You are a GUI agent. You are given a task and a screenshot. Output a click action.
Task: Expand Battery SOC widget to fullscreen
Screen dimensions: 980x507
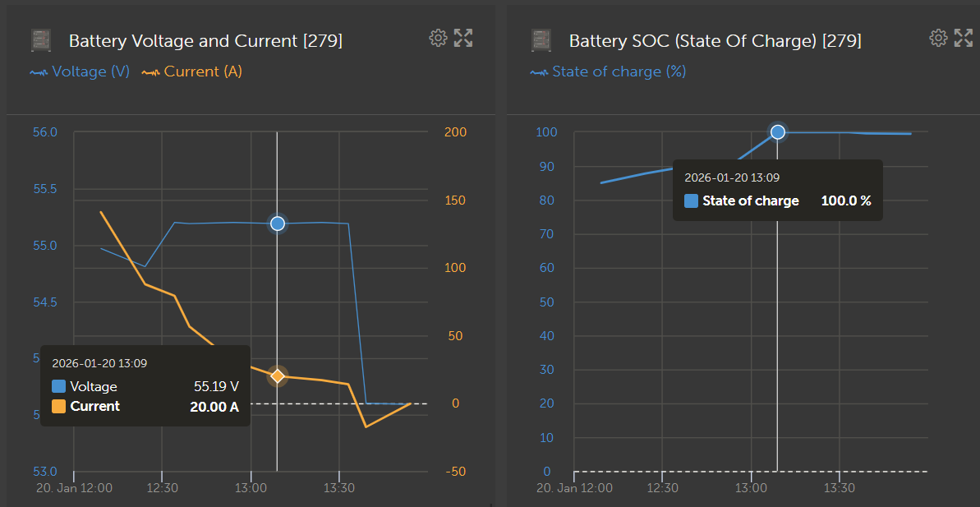(964, 38)
